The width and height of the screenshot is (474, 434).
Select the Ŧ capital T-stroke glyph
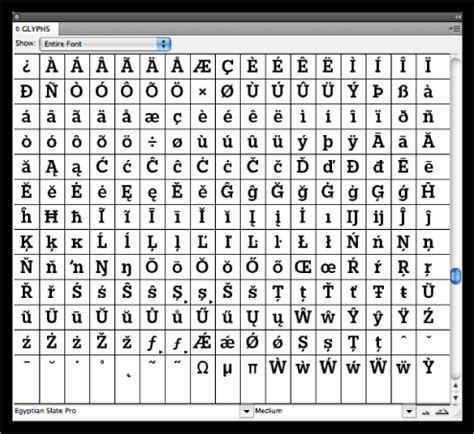pos(378,292)
